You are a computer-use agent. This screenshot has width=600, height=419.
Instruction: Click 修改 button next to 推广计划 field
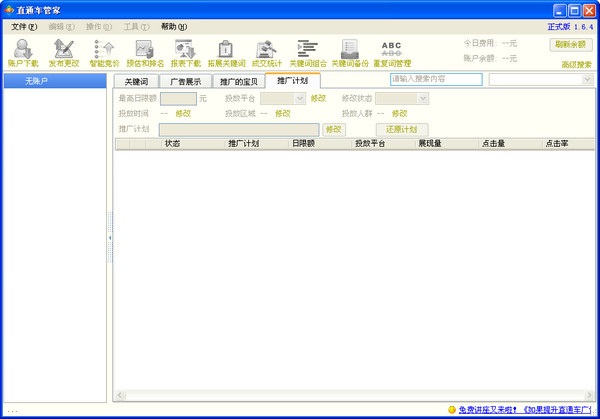coord(334,129)
